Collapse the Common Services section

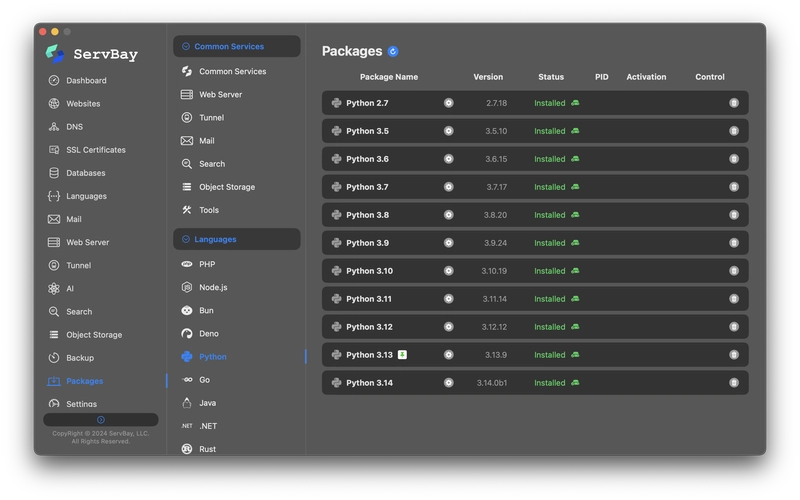point(186,47)
